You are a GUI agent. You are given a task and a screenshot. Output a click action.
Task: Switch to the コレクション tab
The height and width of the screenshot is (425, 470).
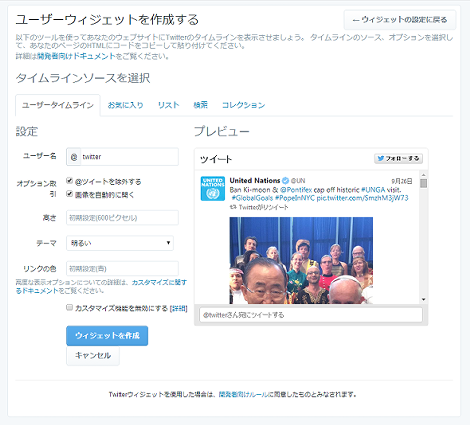coord(243,105)
